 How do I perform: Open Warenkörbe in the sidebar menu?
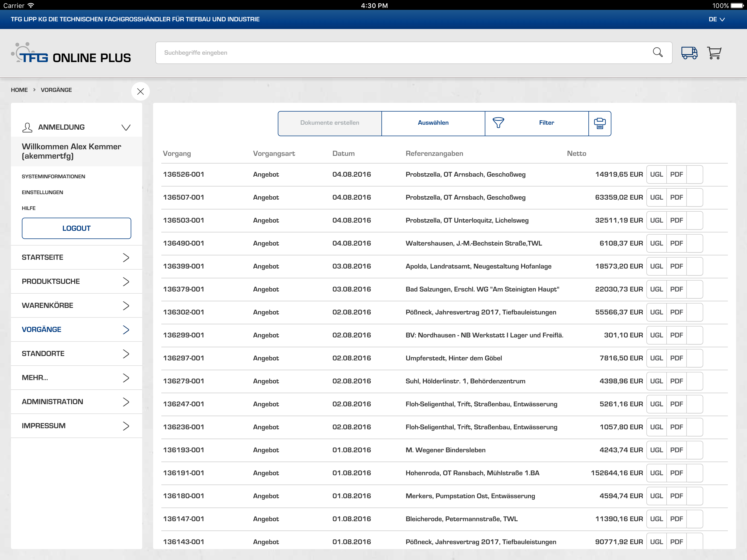(x=76, y=305)
